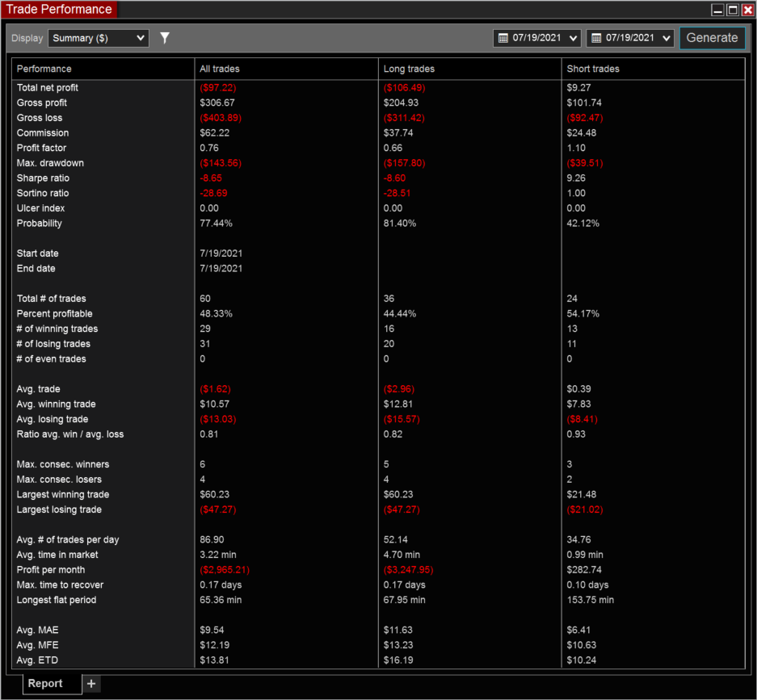Screen dimensions: 757x700
Task: Click the ($13.03) avg. losing trade value
Action: pyautogui.click(x=218, y=419)
